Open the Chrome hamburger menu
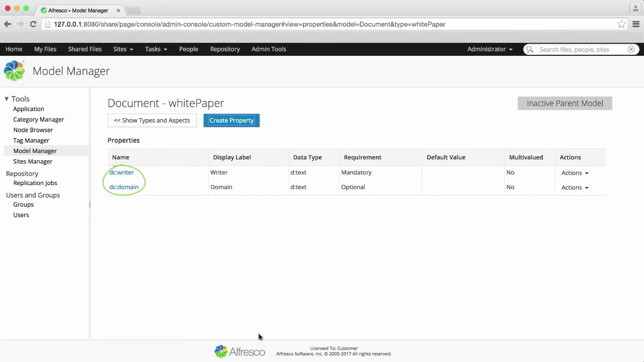644x362 pixels. [x=636, y=24]
